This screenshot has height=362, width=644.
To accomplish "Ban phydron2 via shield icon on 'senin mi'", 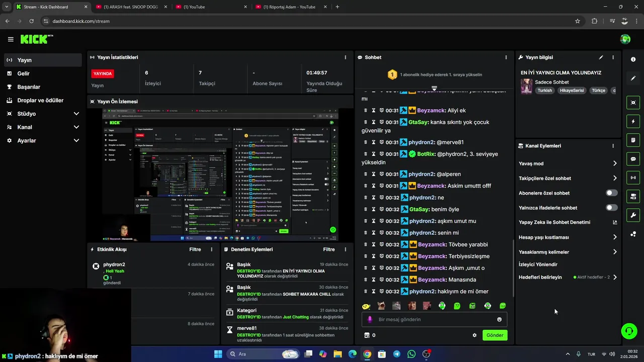I will click(382, 233).
